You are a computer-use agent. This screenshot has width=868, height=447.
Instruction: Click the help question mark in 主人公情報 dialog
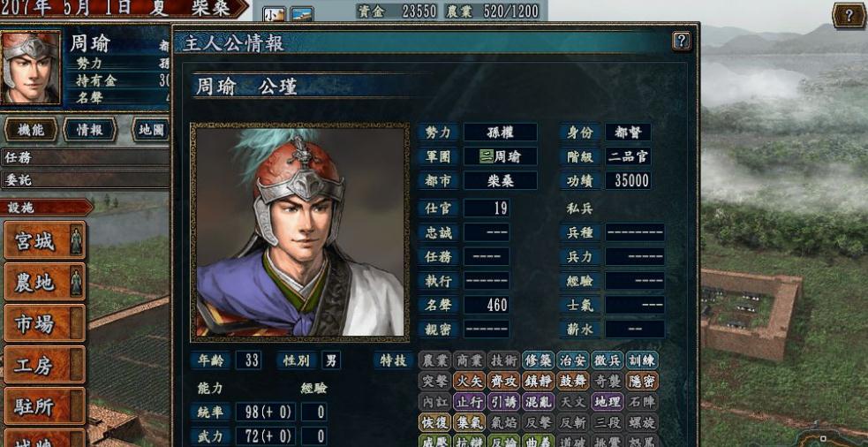682,41
